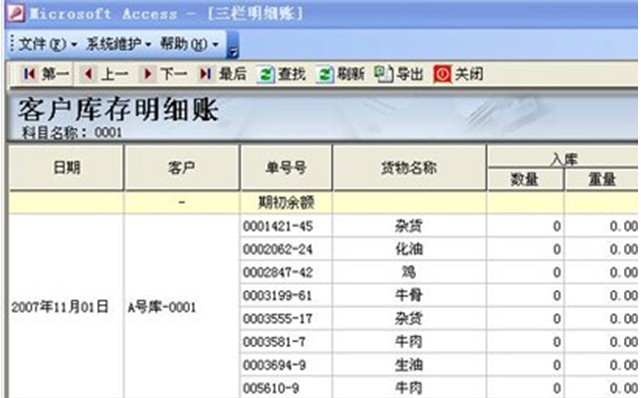Click the 关闭 button label
The width and height of the screenshot is (641, 398).
469,74
